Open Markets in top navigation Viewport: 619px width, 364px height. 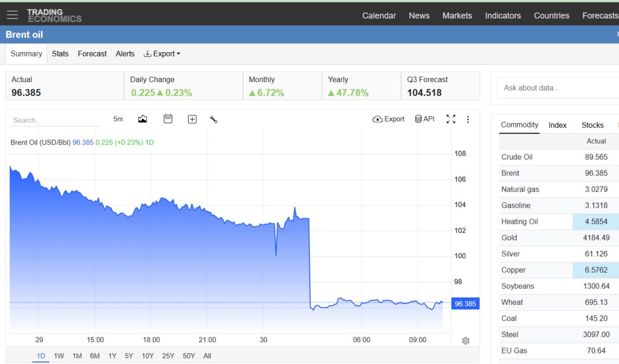coord(457,15)
